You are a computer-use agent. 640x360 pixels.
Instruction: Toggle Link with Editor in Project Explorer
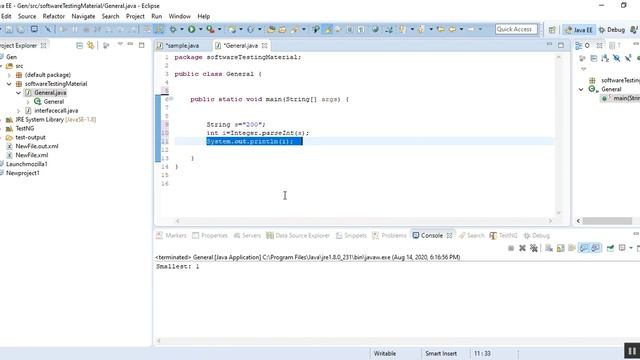[91, 45]
